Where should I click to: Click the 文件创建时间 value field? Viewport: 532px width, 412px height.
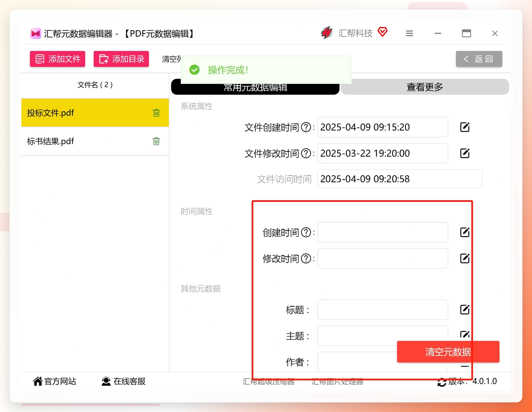(x=383, y=127)
